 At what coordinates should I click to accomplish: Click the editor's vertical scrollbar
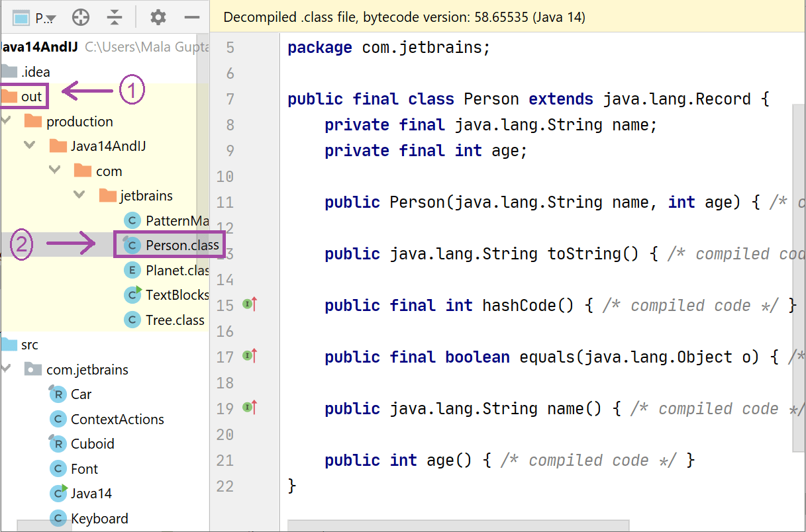click(799, 278)
